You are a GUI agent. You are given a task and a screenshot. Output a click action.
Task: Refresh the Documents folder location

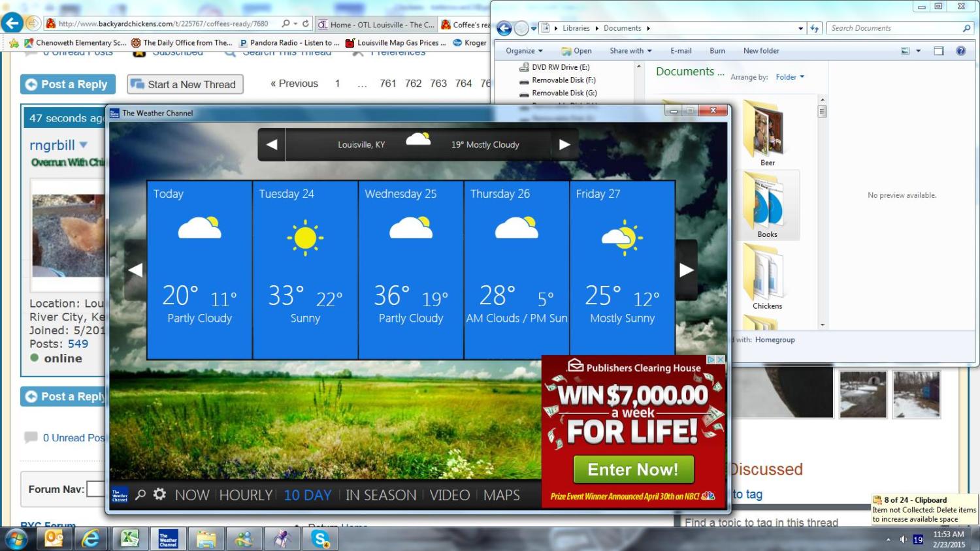click(815, 28)
